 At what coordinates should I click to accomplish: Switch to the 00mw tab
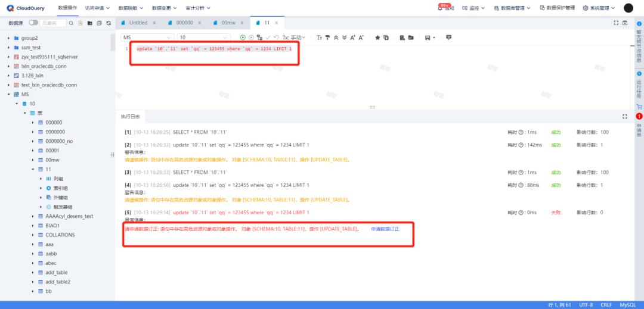pyautogui.click(x=229, y=23)
